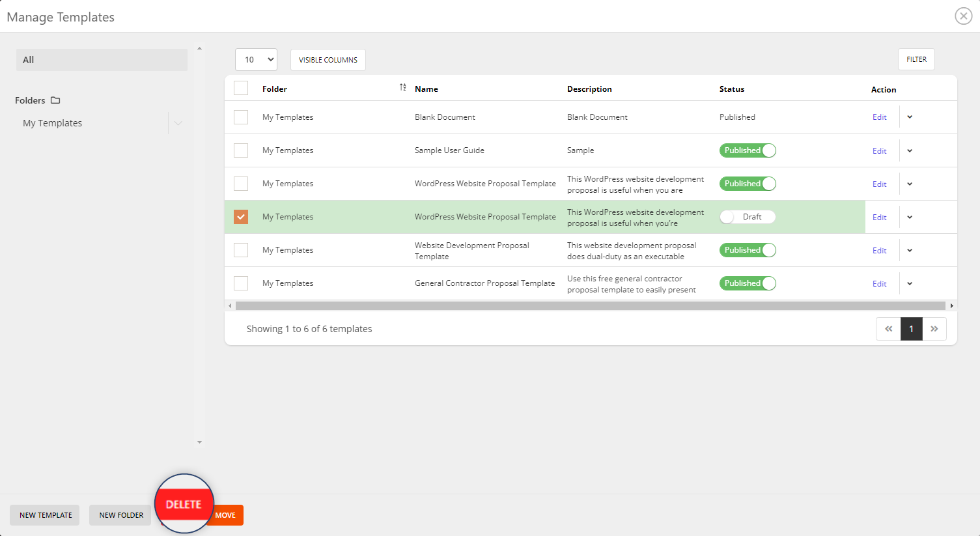The image size is (980, 536).
Task: Open the action dropdown for Blank Document
Action: (x=909, y=117)
